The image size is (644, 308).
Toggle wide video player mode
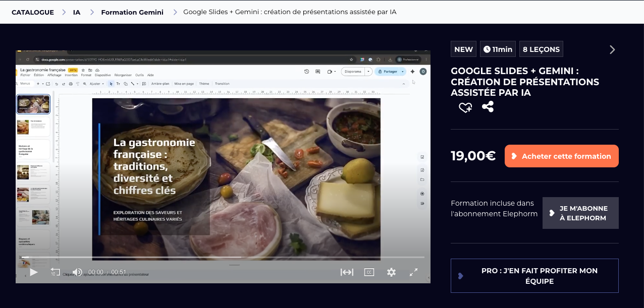click(347, 272)
